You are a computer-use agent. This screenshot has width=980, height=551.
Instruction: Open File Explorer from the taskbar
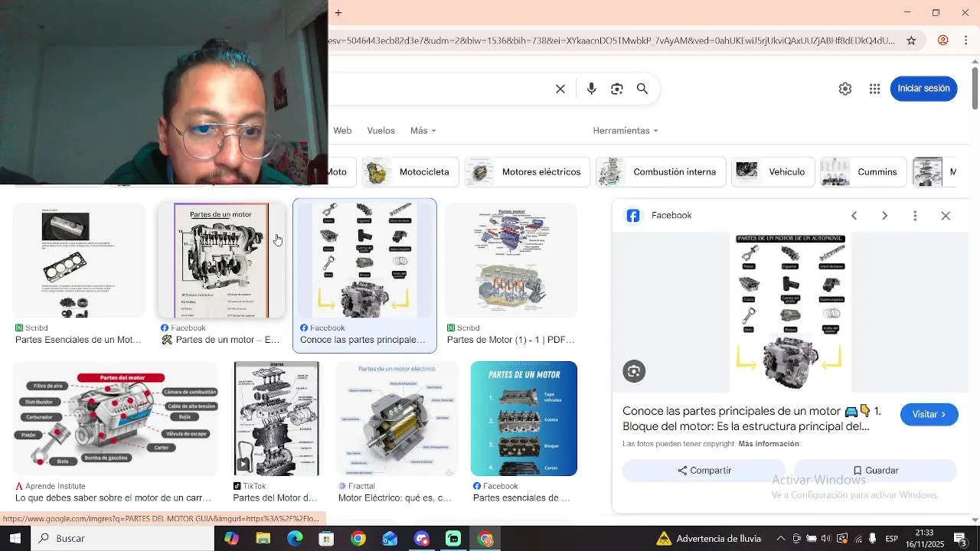(263, 539)
